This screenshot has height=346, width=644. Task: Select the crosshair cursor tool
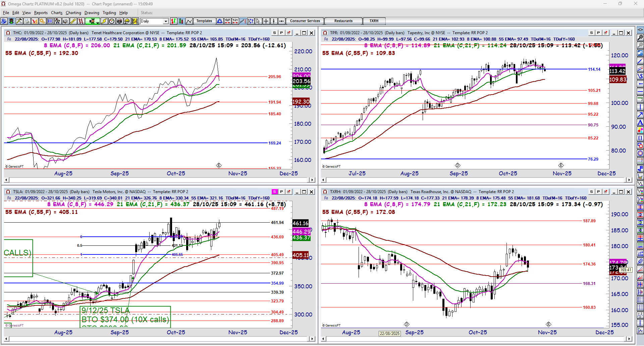click(x=266, y=21)
